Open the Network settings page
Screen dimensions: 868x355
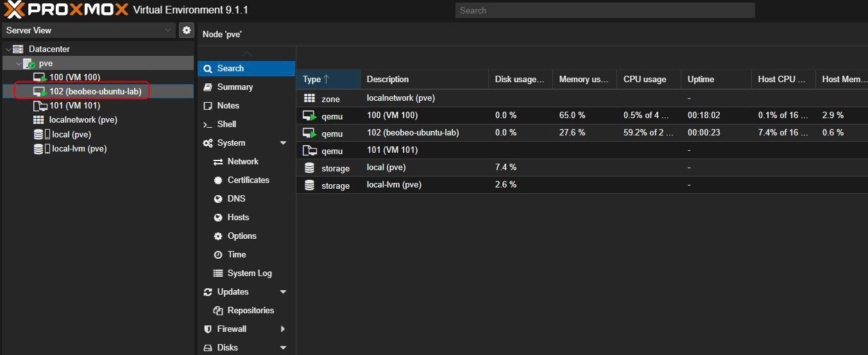243,161
